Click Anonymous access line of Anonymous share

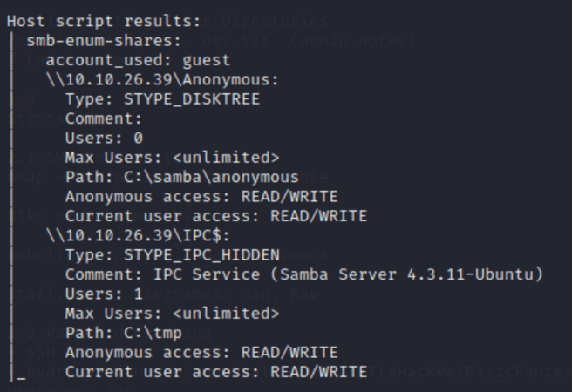pyautogui.click(x=201, y=196)
